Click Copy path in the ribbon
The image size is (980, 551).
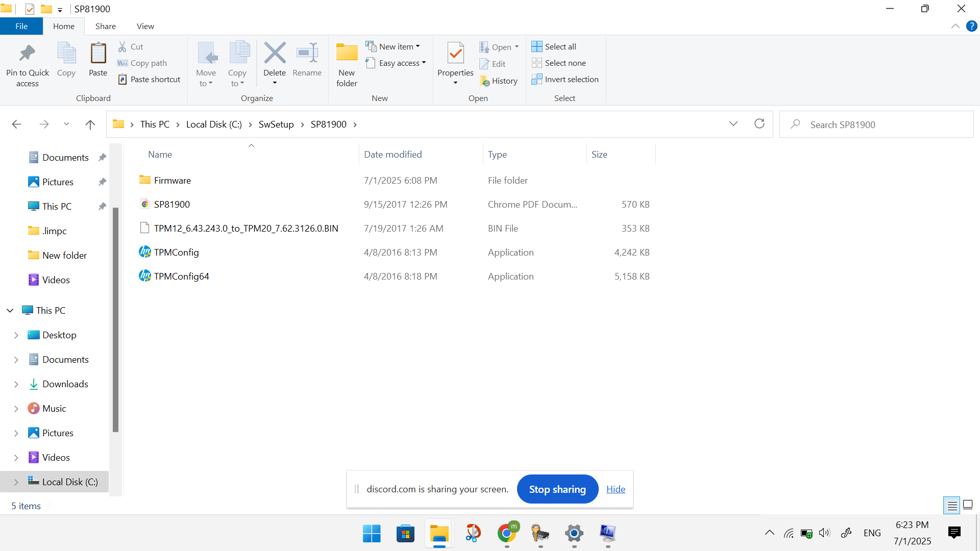coord(148,63)
